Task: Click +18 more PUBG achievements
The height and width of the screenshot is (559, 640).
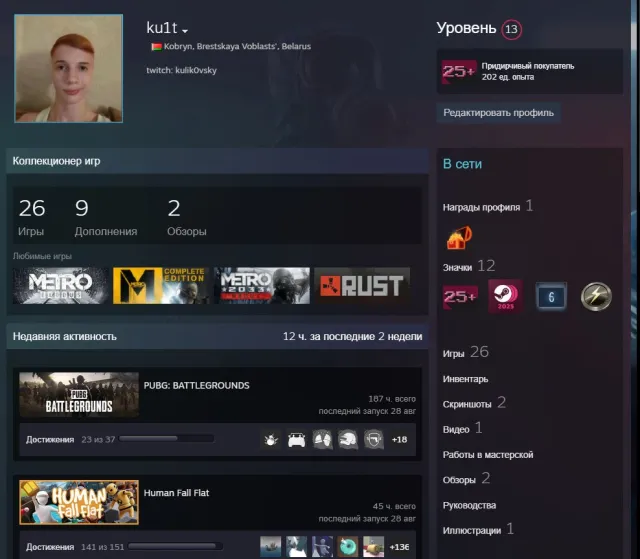Action: click(399, 439)
